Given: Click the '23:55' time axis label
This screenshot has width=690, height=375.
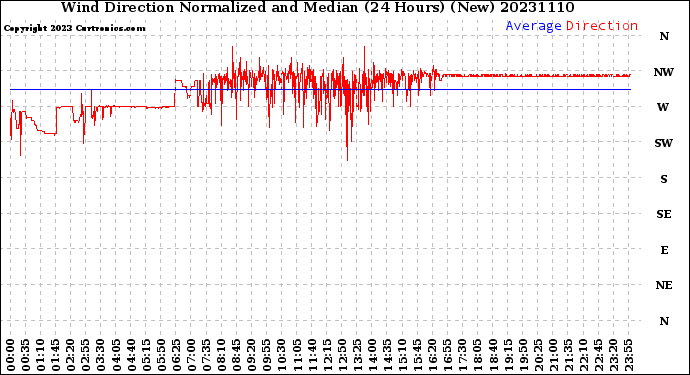Looking at the screenshot, I should [628, 355].
